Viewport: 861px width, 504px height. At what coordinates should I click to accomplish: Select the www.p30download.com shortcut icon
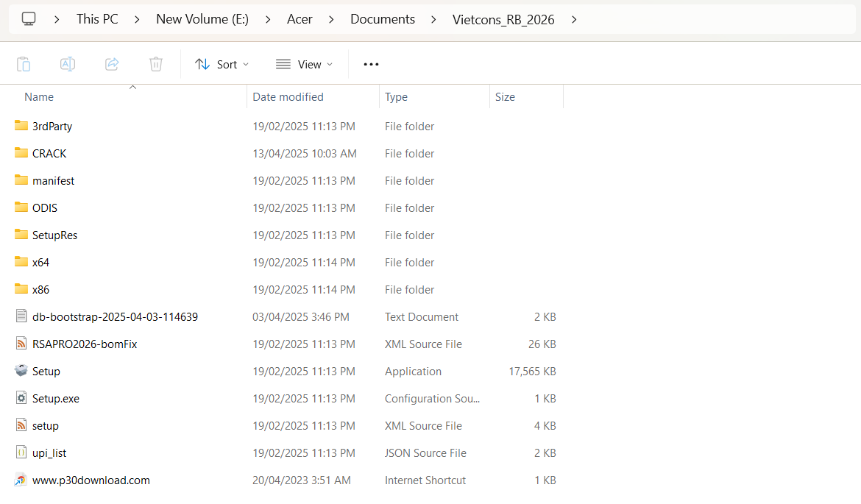tap(21, 480)
